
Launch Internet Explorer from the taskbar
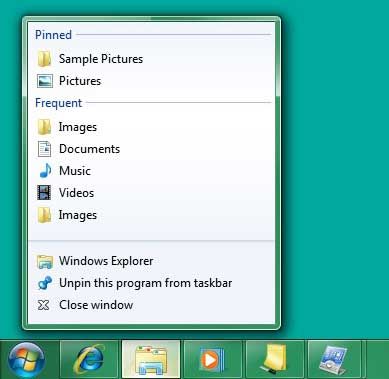click(89, 360)
